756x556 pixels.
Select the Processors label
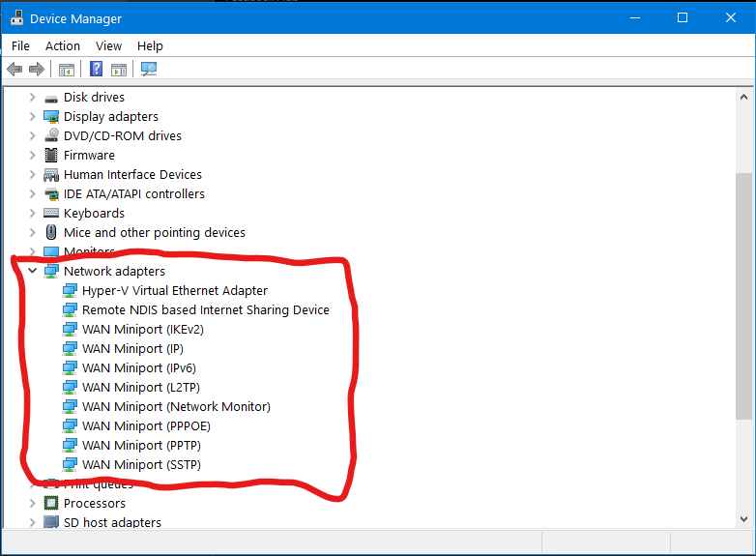coord(95,504)
